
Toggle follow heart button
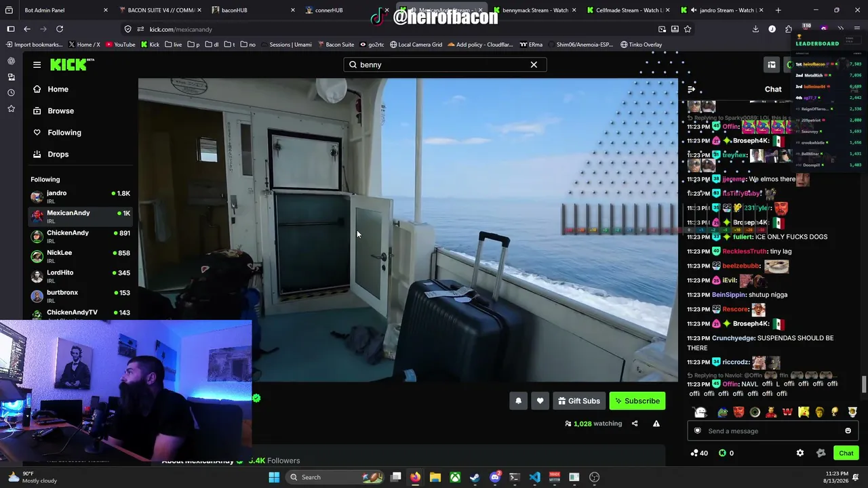540,401
